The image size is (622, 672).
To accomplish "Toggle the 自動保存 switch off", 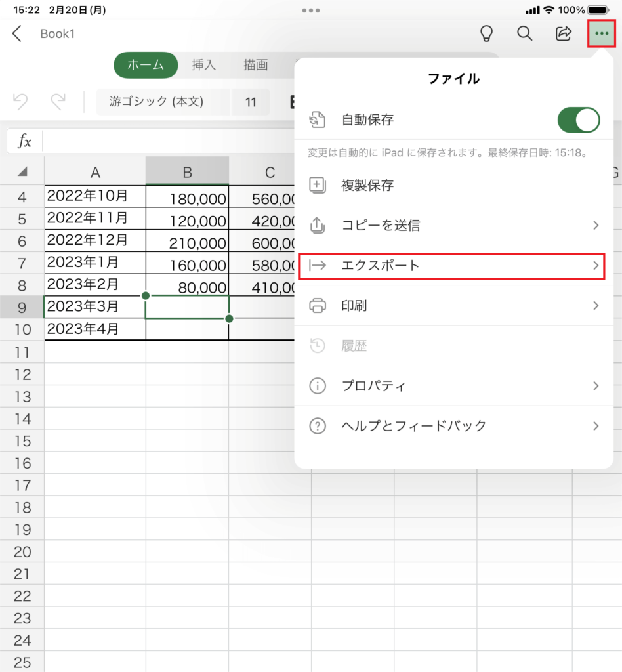I will pos(578,120).
